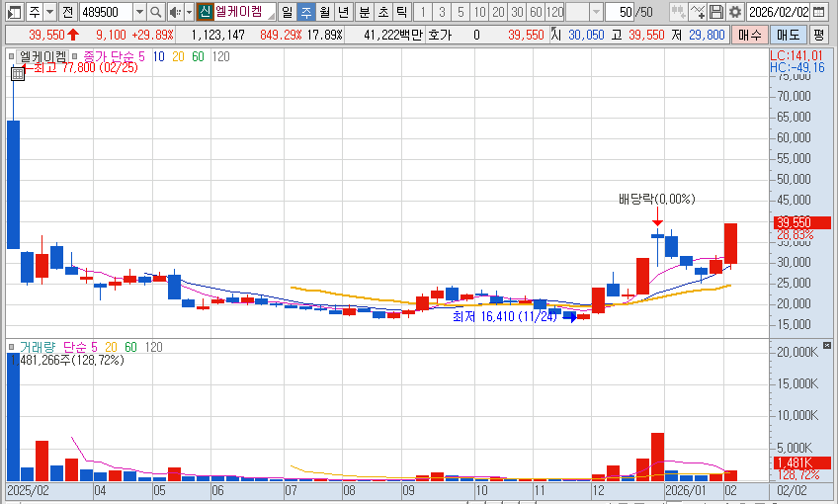Select the 10 interval button
Screen dimensions: 838x504
tap(480, 11)
